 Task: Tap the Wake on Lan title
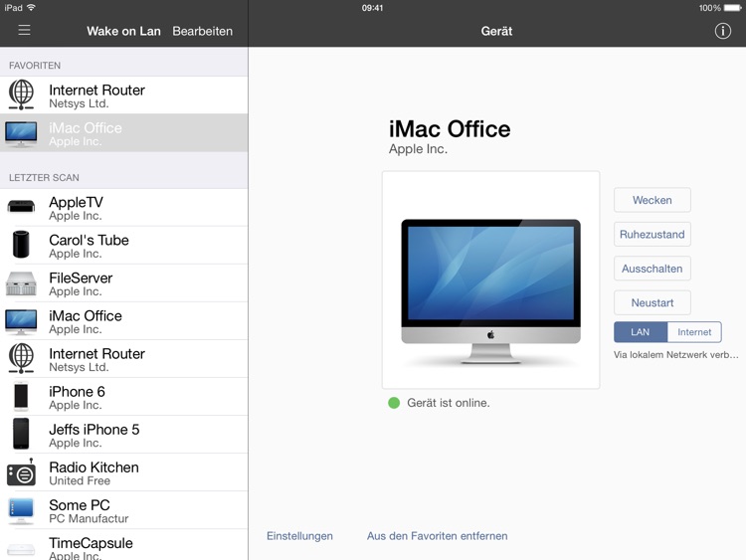coord(123,31)
